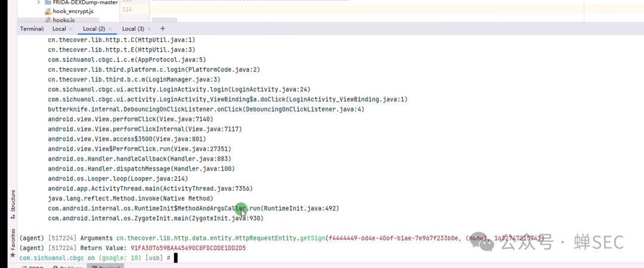Screen dimensions: 644x268
Task: Click the ZygoteInit.main stack line
Action: coord(156,218)
